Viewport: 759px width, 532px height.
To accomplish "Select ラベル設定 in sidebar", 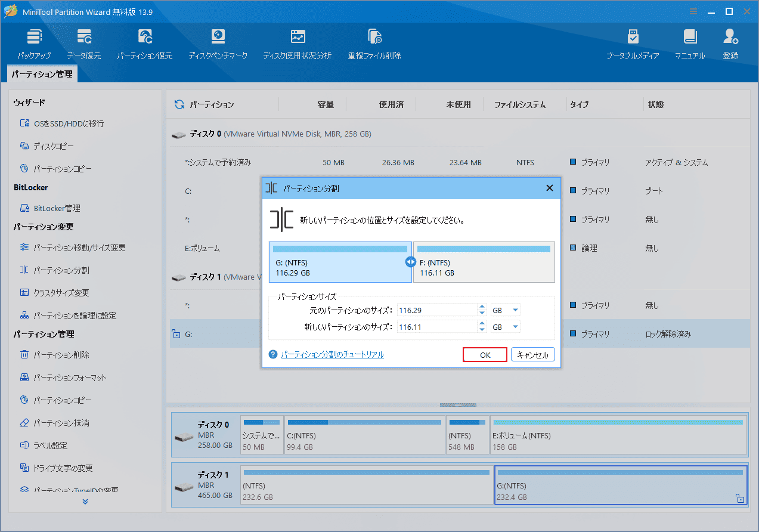I will (x=44, y=446).
